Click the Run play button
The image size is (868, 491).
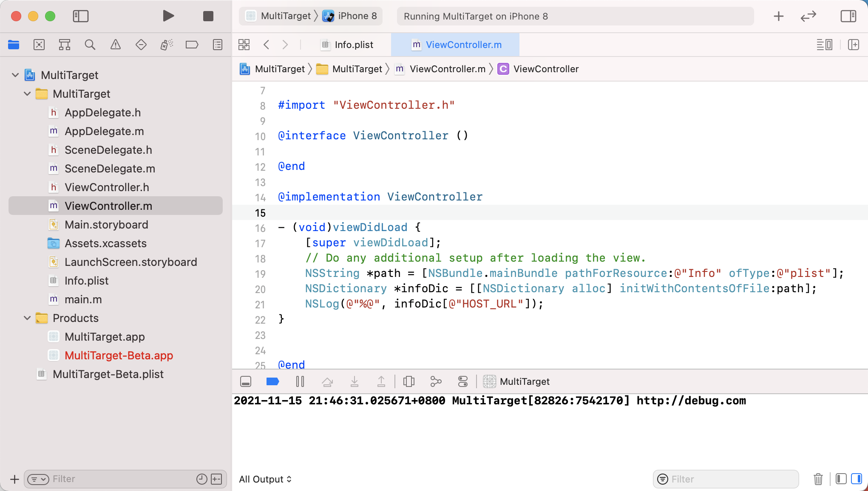coord(168,16)
